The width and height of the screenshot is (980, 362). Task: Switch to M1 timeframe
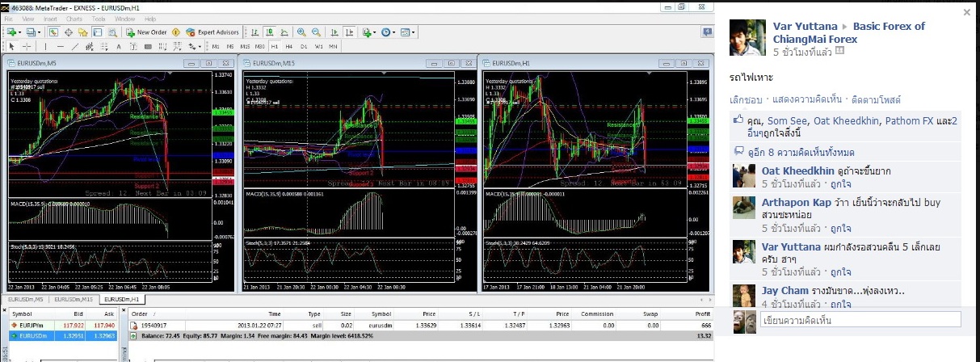(216, 46)
